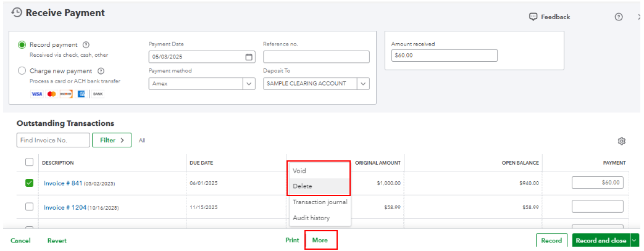Viewport: 644px width, 251px height.
Task: Open the Payment Date calendar picker
Action: tap(249, 57)
